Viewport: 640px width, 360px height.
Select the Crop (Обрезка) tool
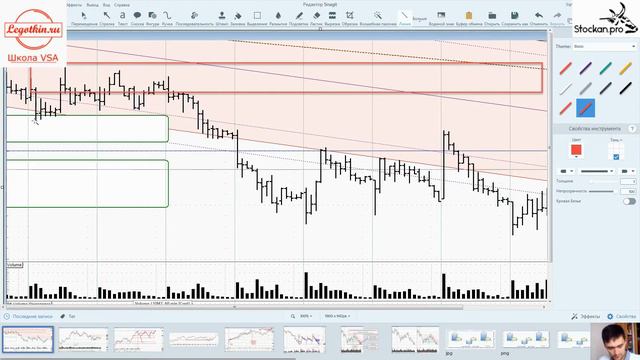click(350, 18)
